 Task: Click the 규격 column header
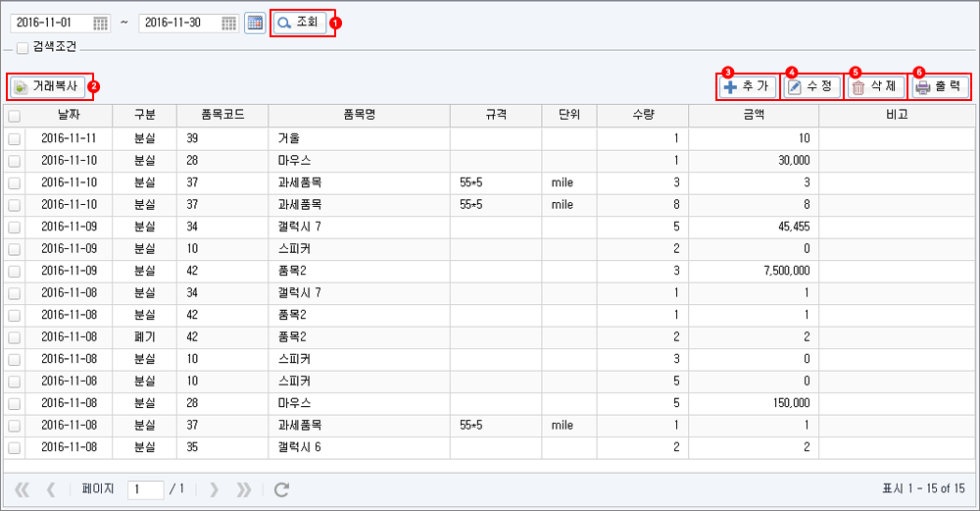pos(496,115)
